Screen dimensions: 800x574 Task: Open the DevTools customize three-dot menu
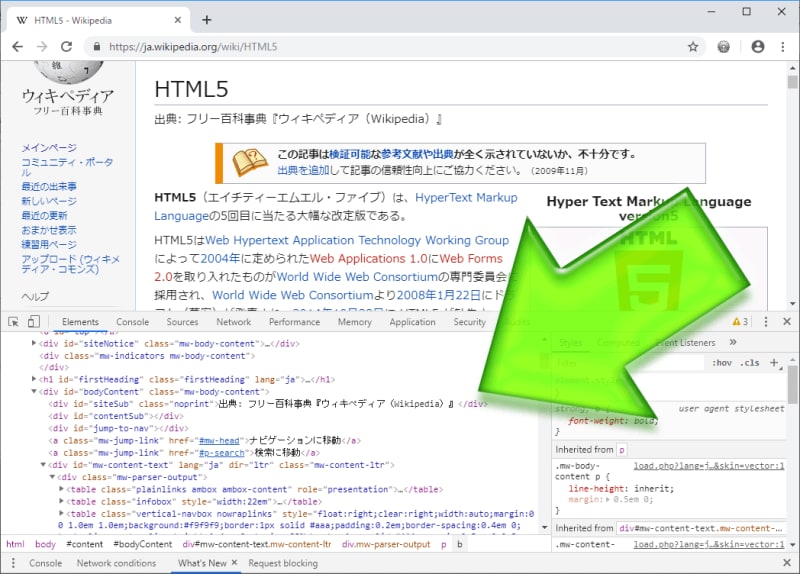tap(765, 322)
